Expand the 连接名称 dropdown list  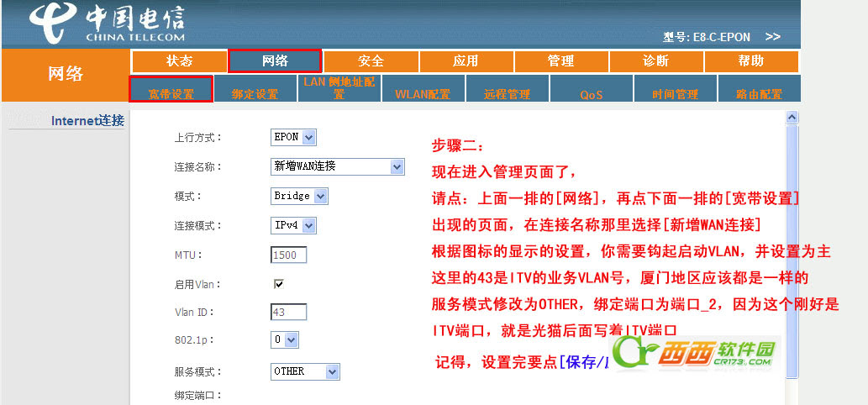click(338, 166)
